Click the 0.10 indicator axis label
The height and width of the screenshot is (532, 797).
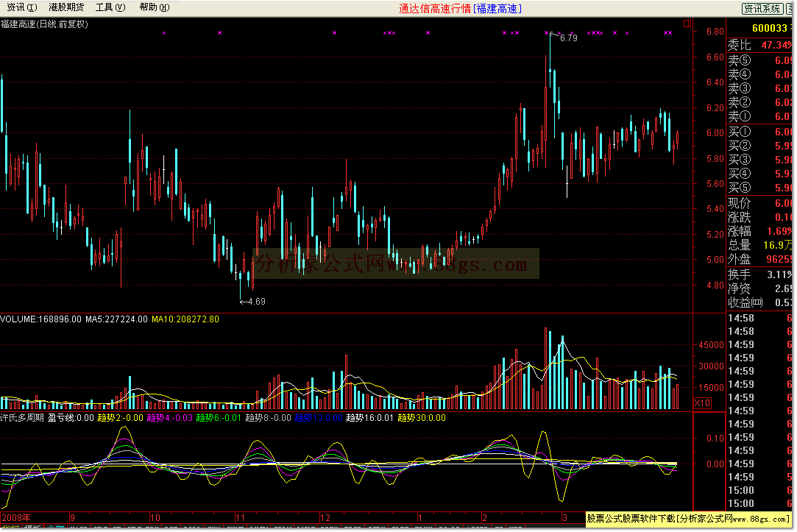point(715,438)
